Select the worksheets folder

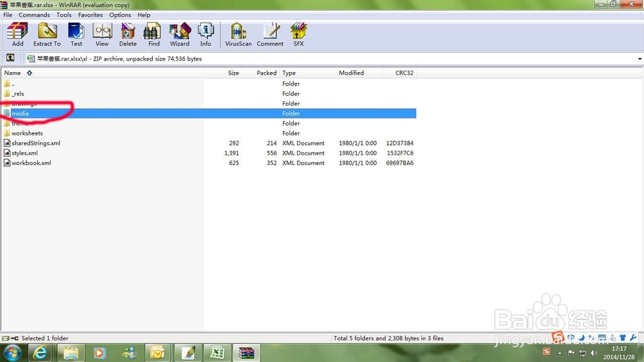pyautogui.click(x=209, y=133)
